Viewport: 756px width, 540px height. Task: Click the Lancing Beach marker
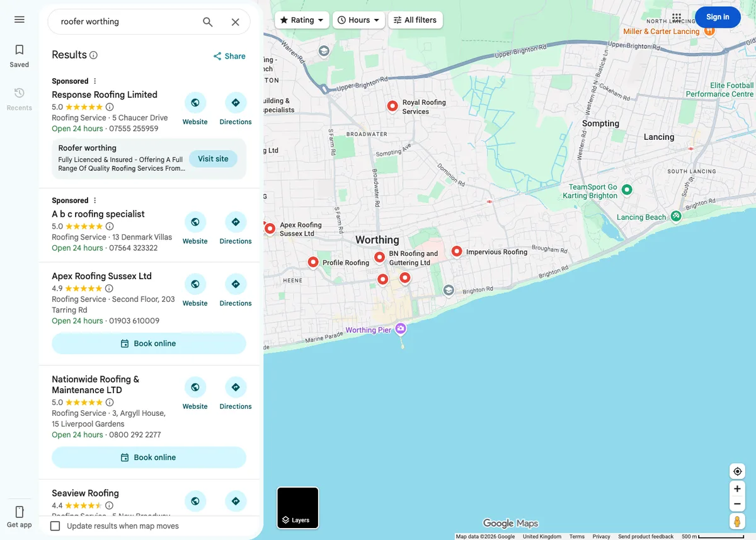point(676,216)
